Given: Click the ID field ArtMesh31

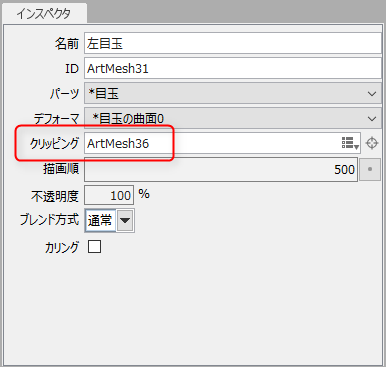Looking at the screenshot, I should tap(233, 68).
